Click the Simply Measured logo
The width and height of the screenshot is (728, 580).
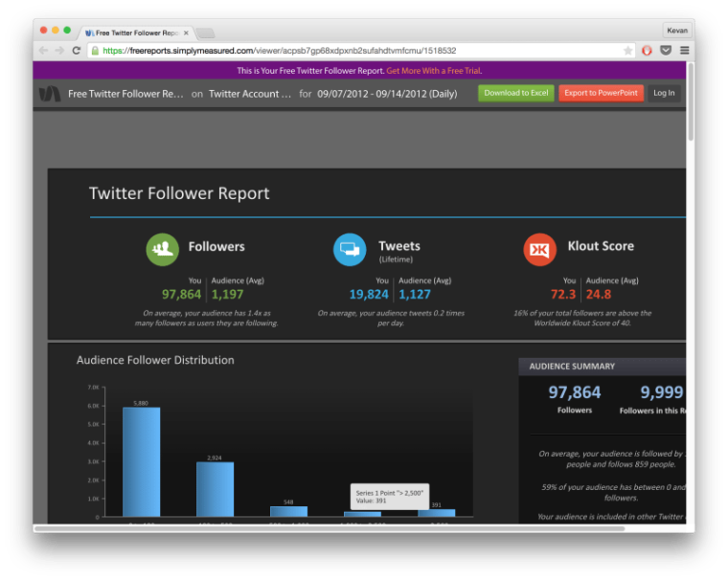pyautogui.click(x=50, y=94)
